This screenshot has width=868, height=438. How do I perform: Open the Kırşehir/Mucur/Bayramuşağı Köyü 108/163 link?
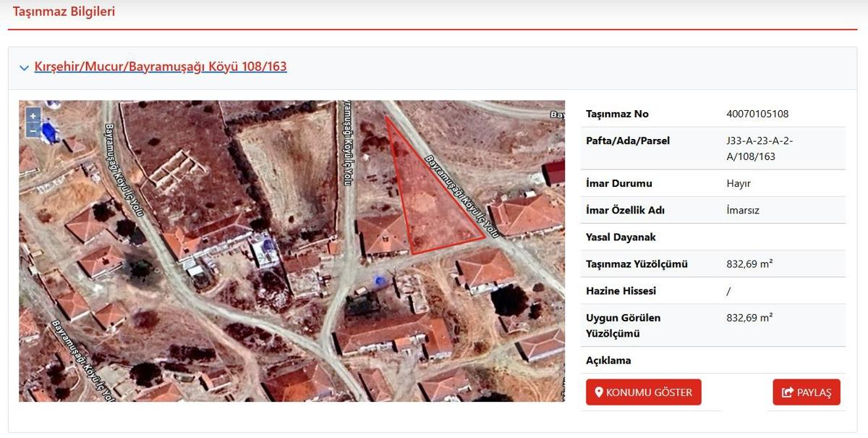(x=161, y=67)
